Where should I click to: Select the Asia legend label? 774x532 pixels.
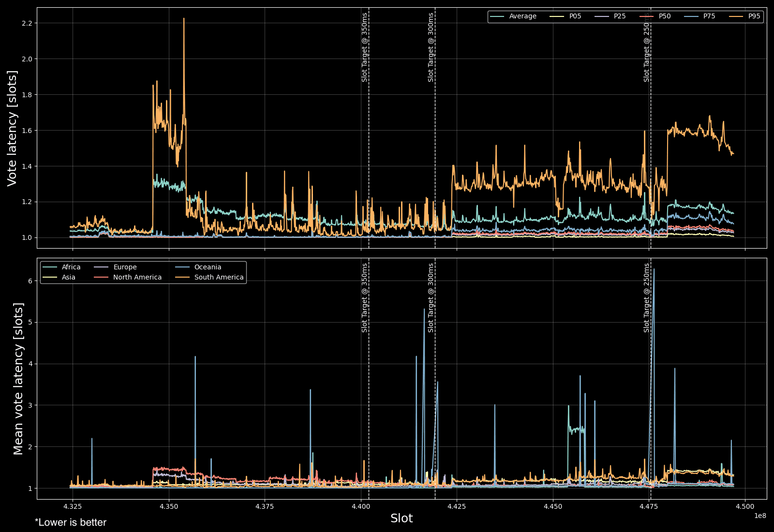[68, 278]
